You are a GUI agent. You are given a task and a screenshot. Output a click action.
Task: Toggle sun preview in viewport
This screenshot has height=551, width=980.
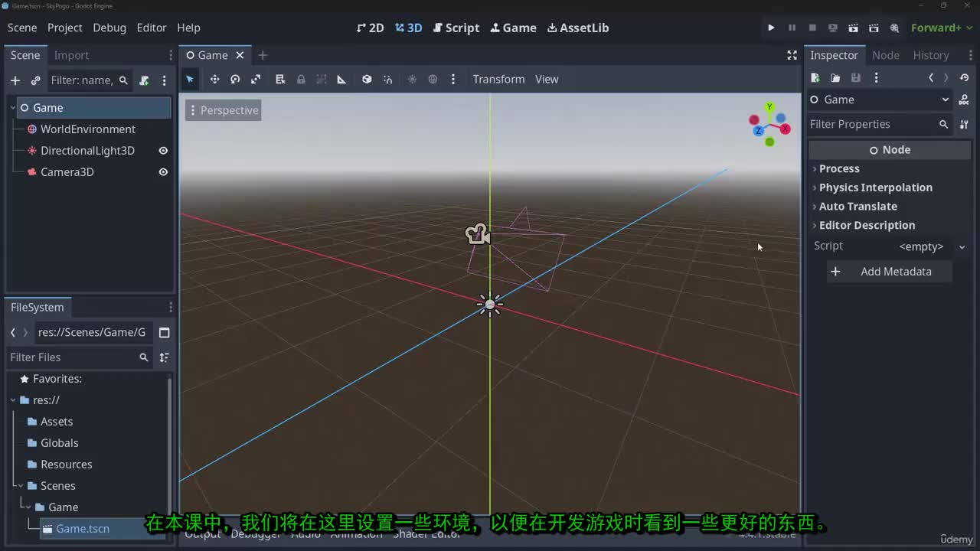412,79
